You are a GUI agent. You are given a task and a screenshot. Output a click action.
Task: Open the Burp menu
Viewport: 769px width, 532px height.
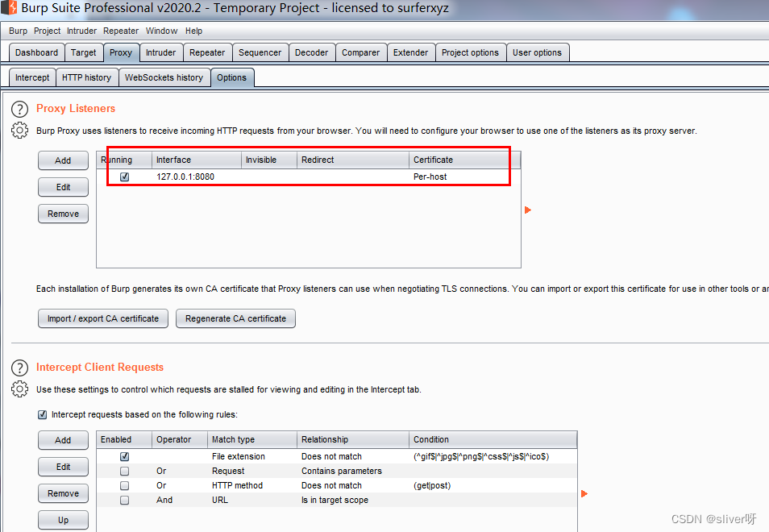point(19,31)
